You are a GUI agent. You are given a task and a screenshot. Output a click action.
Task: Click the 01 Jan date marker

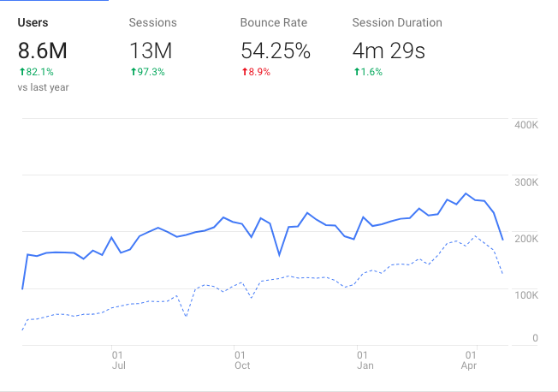tap(365, 359)
